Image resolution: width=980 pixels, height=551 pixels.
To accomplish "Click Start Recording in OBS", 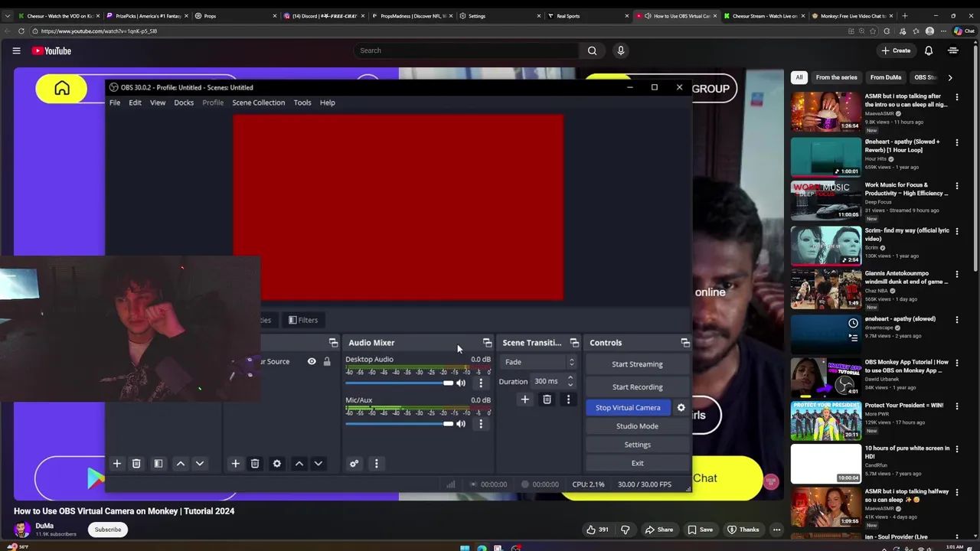I will [637, 387].
